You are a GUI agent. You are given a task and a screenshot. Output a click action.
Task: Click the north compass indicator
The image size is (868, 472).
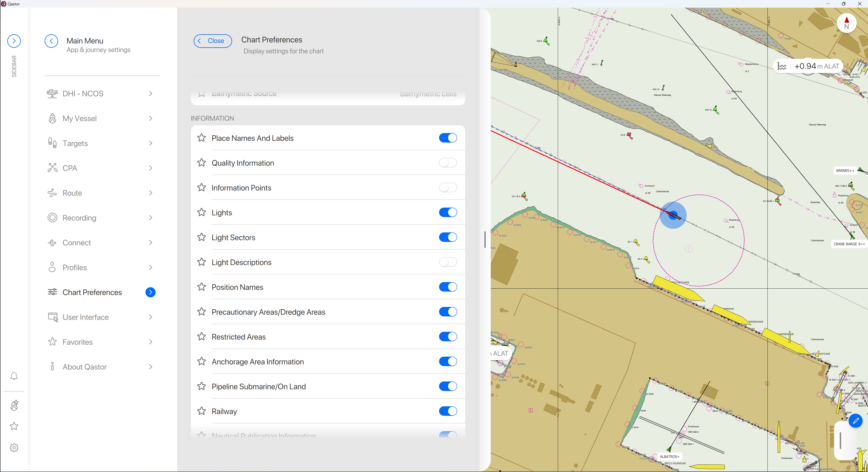coord(846,23)
